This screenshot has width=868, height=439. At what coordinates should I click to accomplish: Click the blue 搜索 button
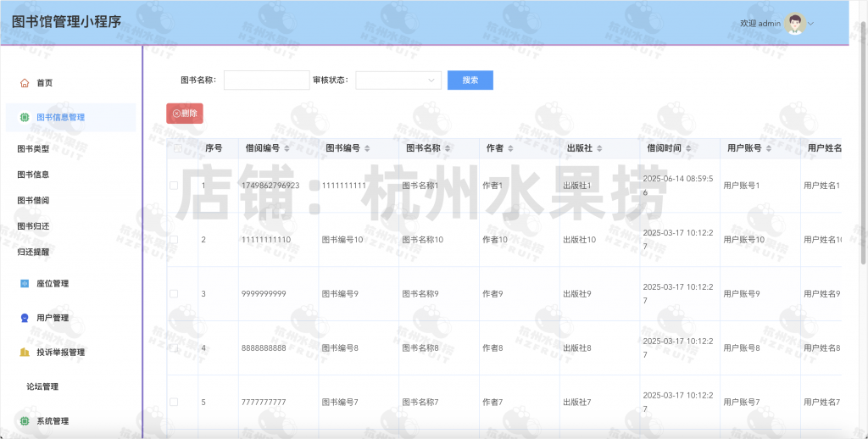point(470,81)
